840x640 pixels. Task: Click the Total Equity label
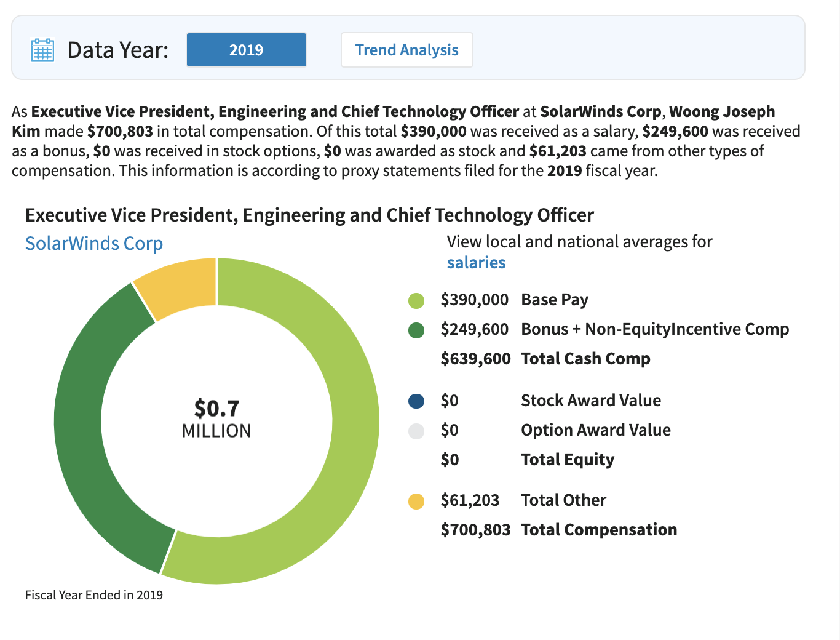pos(568,460)
